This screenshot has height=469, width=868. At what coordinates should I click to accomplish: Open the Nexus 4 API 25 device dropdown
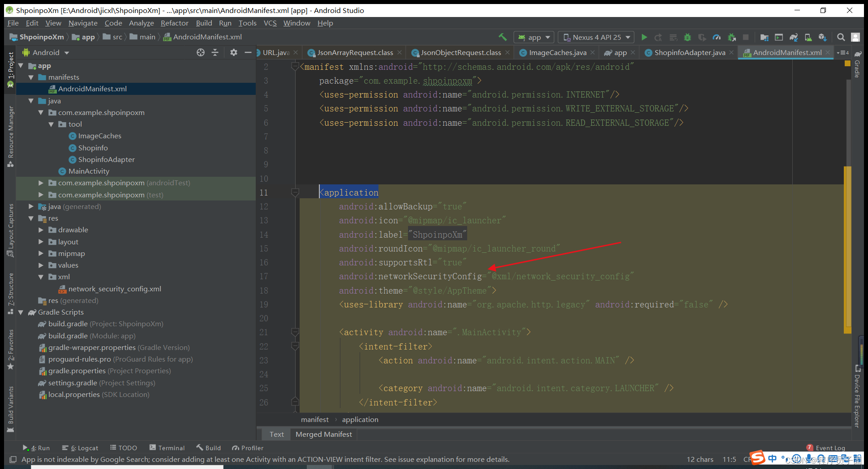[596, 38]
